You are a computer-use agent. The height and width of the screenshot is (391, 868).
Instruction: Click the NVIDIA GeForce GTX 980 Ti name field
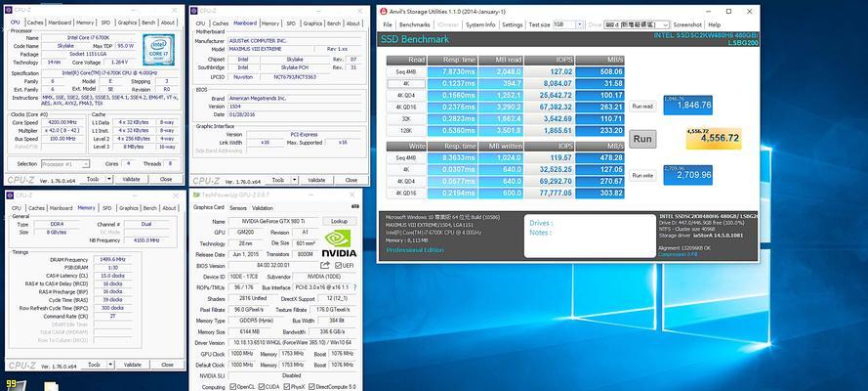(x=274, y=221)
